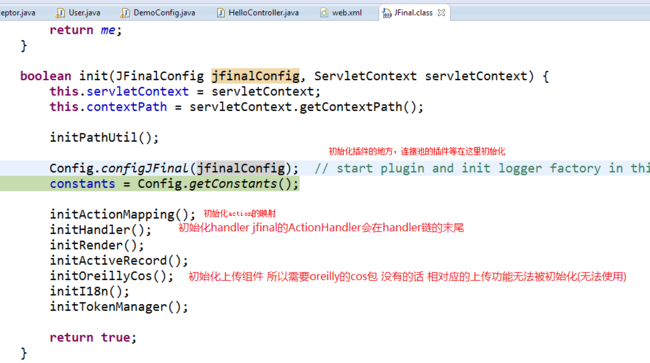The width and height of the screenshot is (650, 363).
Task: Click the initTokenManager() call
Action: 119,307
